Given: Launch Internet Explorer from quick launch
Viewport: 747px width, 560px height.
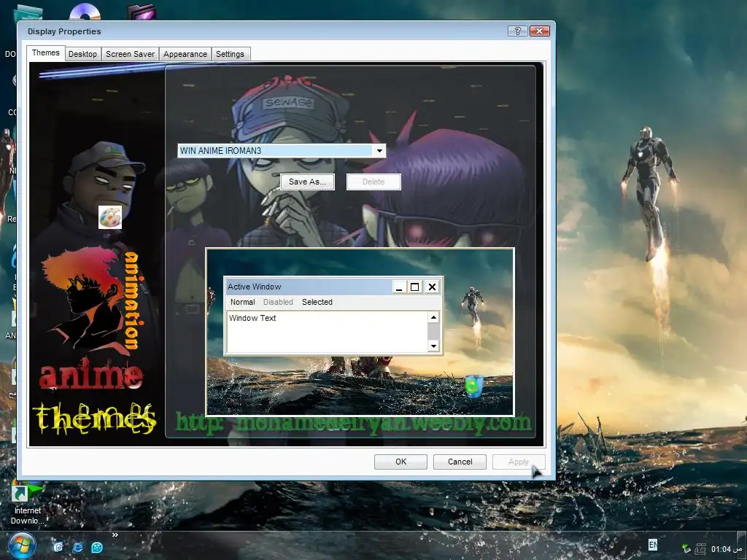Looking at the screenshot, I should coord(77,547).
